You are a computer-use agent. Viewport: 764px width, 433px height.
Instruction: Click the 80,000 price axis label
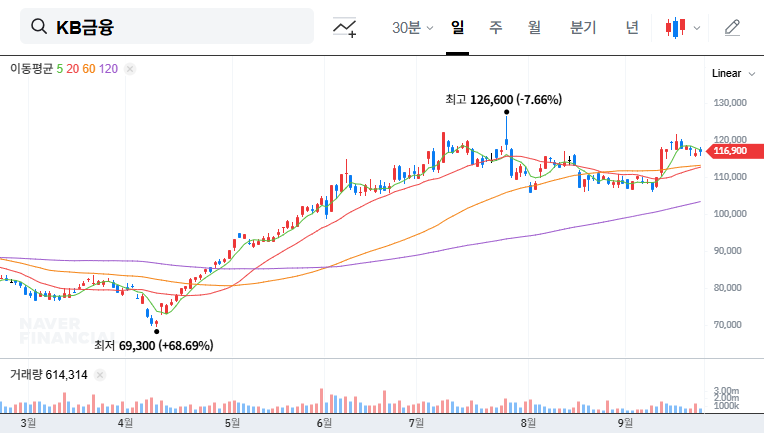click(727, 288)
